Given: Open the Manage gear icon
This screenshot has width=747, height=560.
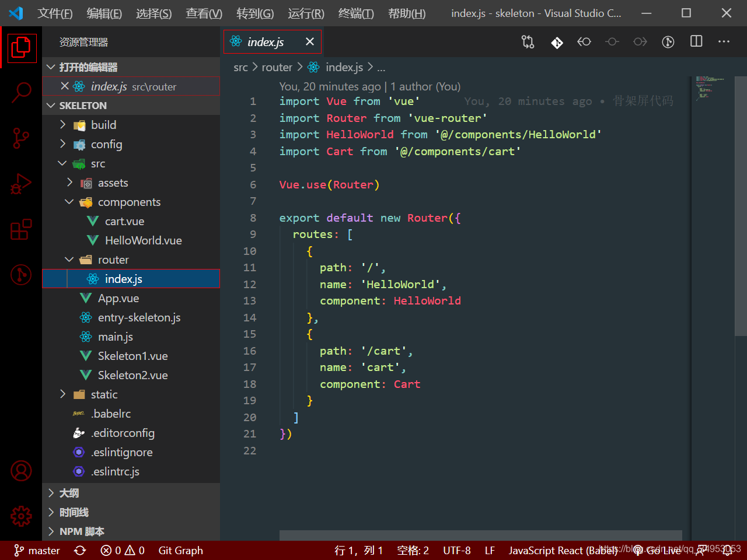Looking at the screenshot, I should pos(21,516).
